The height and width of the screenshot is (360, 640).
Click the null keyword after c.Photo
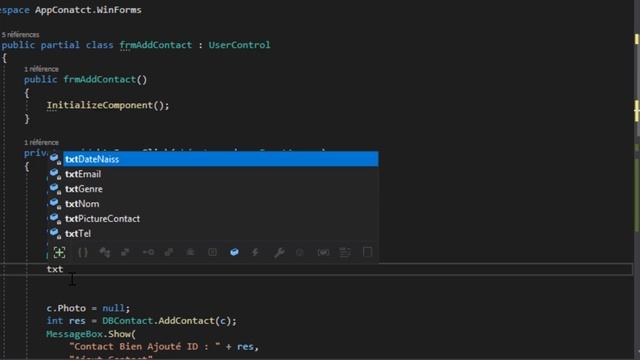coord(113,308)
